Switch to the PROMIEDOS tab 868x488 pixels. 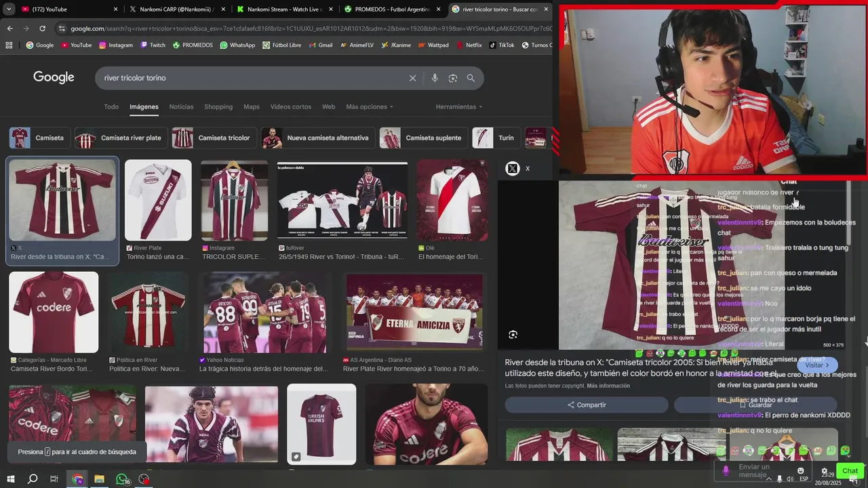click(392, 9)
